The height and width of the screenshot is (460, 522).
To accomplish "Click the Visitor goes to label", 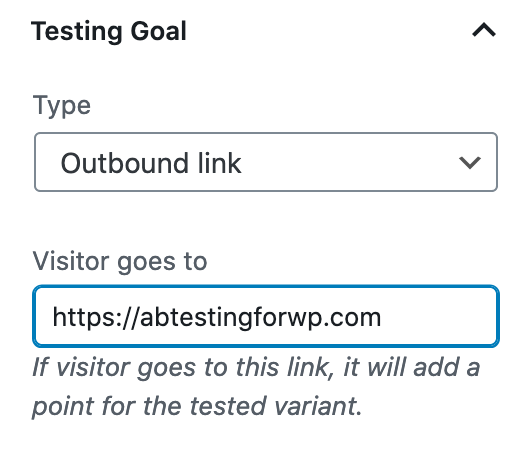I will click(120, 262).
